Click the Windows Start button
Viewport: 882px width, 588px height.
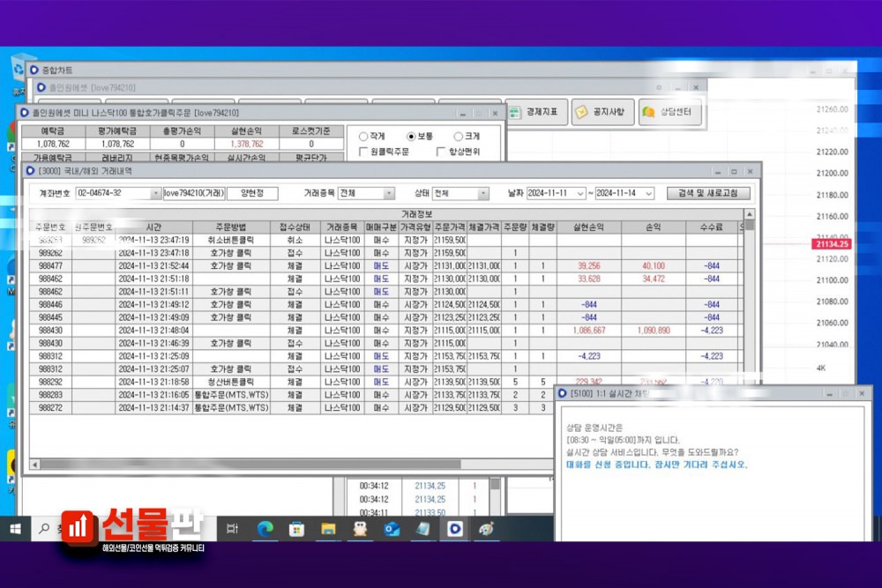[x=15, y=528]
